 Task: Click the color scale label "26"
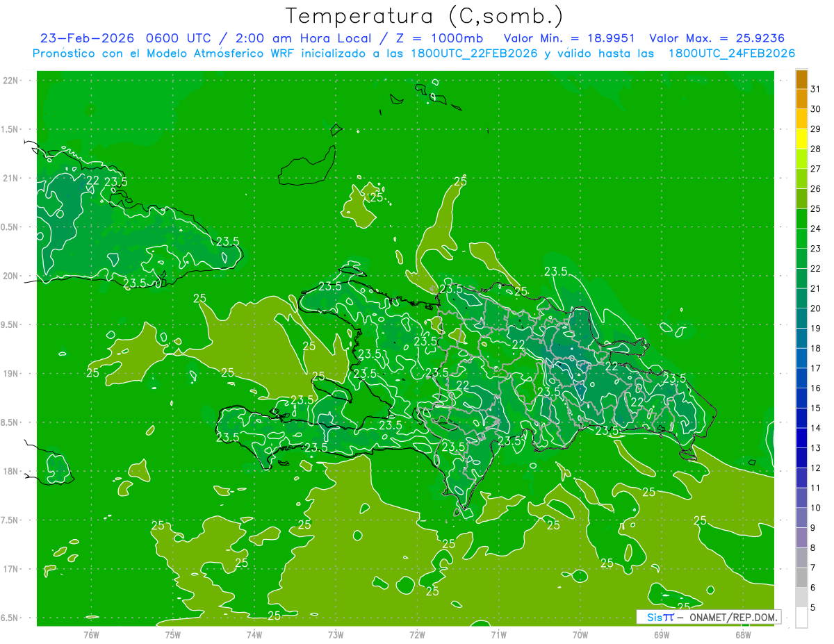pyautogui.click(x=816, y=189)
